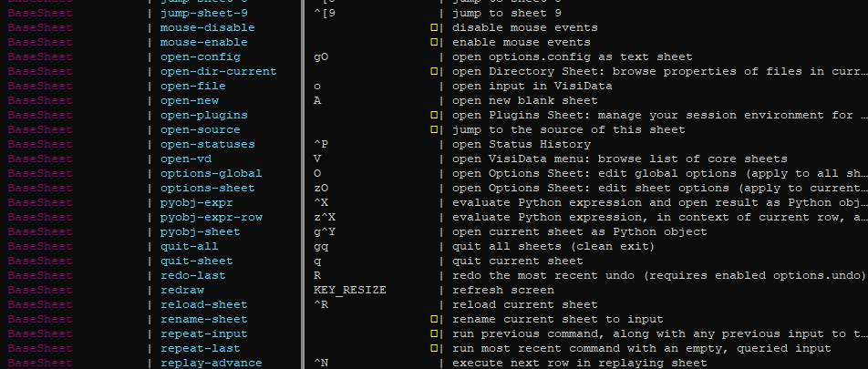Click the yellow null marker in repeat-input row
The image size is (868, 369).
pyautogui.click(x=434, y=333)
